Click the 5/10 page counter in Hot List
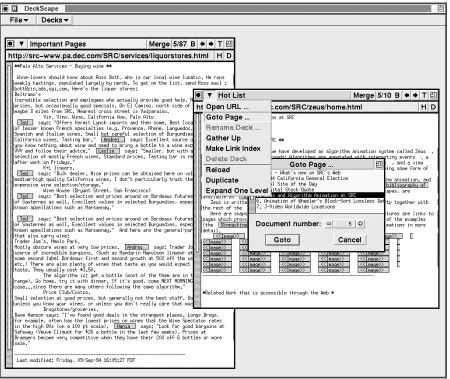 coord(384,95)
